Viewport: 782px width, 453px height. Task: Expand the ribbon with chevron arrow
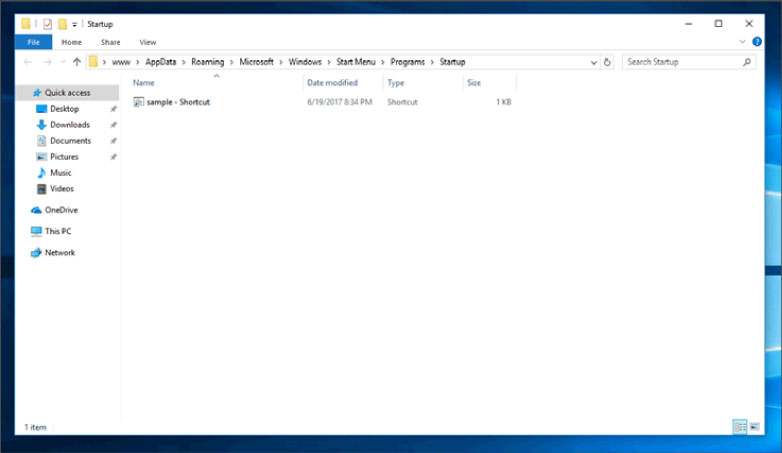tap(742, 42)
